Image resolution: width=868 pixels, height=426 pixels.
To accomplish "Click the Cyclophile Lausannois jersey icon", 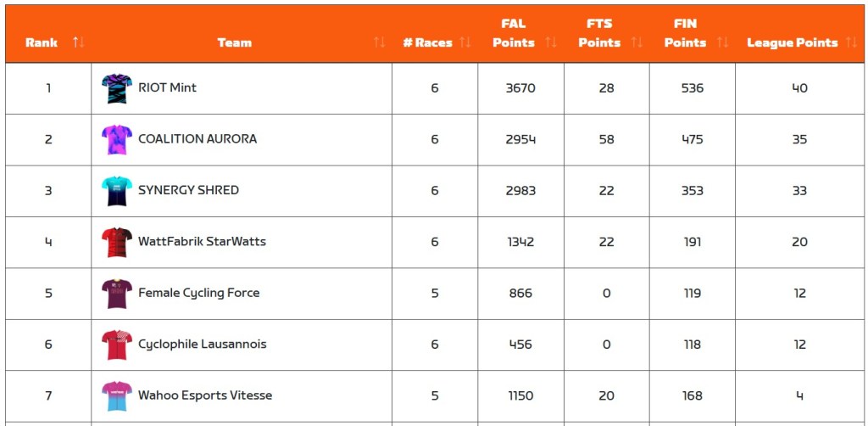I will [x=117, y=345].
